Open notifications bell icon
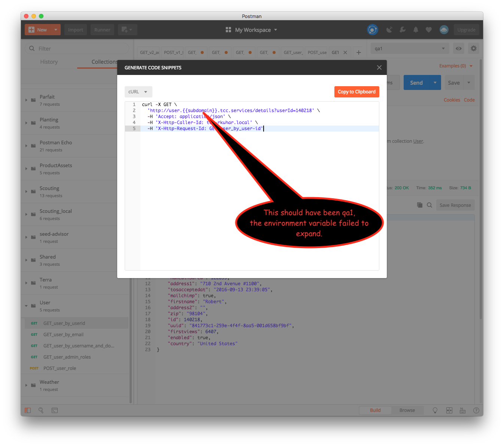 click(x=416, y=30)
